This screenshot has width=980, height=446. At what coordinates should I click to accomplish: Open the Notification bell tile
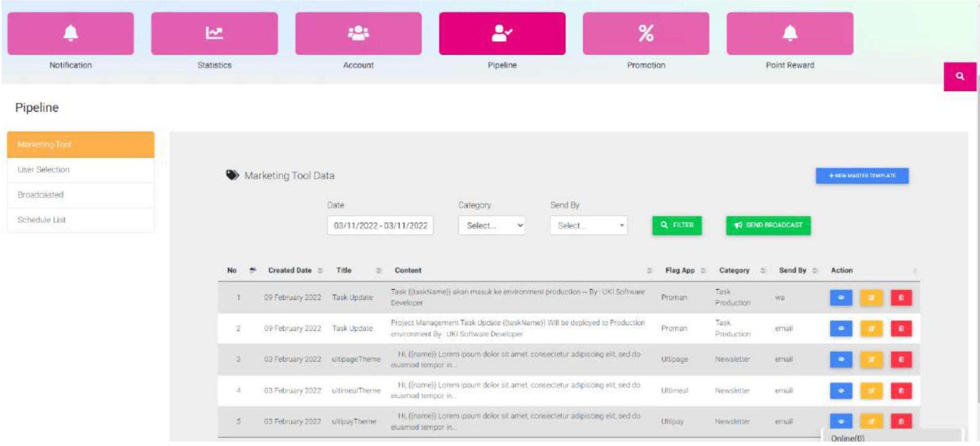(x=70, y=33)
